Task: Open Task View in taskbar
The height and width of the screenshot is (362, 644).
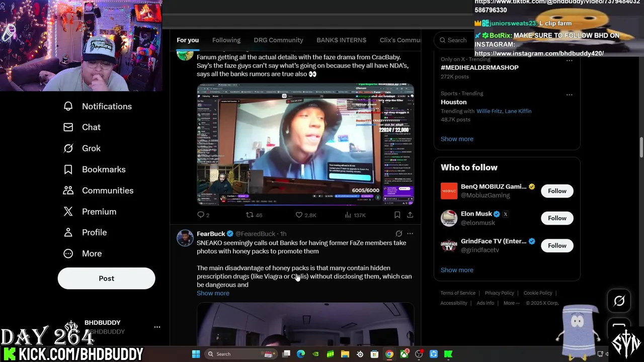Action: [x=286, y=354]
